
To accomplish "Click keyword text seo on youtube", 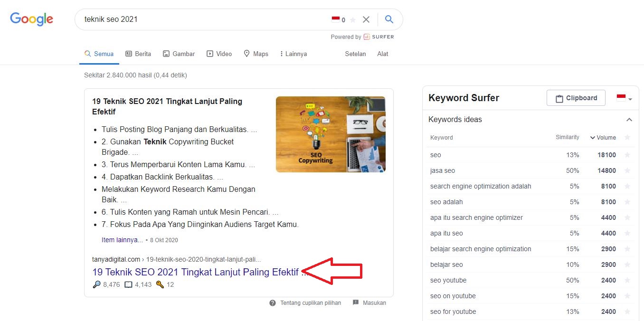I will (x=453, y=296).
